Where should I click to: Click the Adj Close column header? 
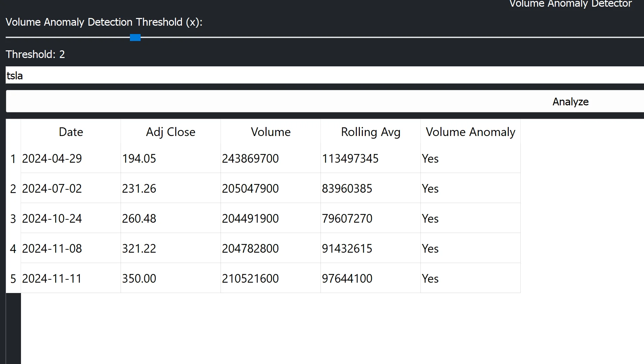[x=171, y=132]
